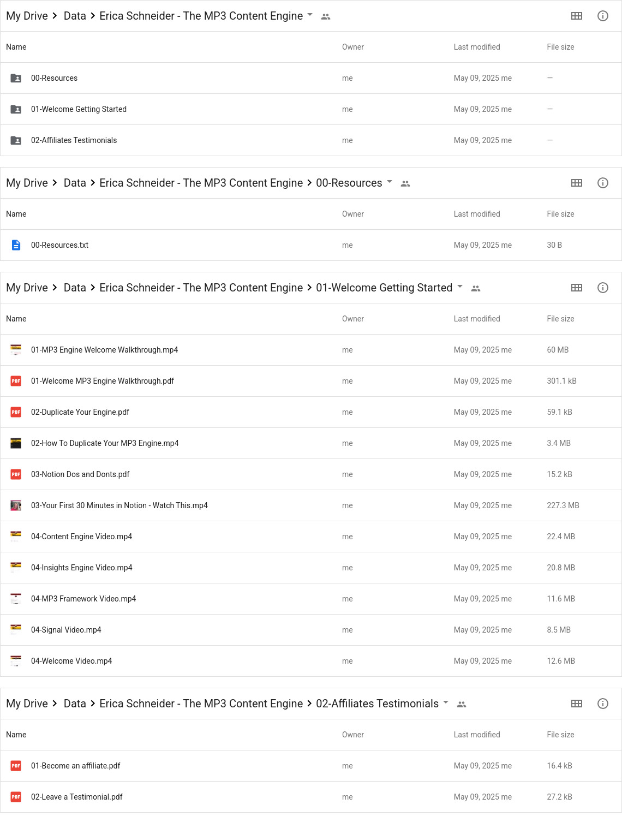Select 04-Insights Engine Video.mp4 file name

81,568
